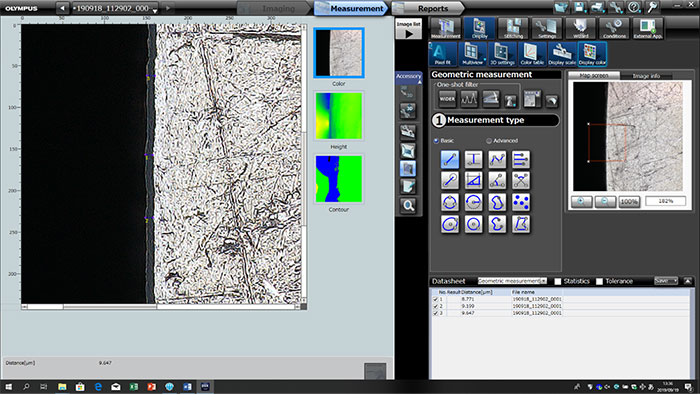Click the magnifier icon in Accessory panel
The height and width of the screenshot is (394, 700).
pyautogui.click(x=408, y=206)
